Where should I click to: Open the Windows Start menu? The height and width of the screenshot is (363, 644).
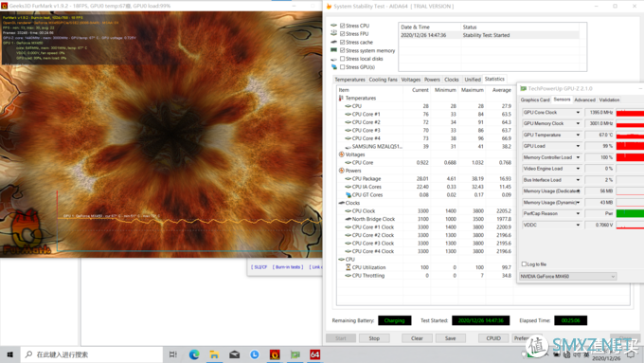point(9,354)
